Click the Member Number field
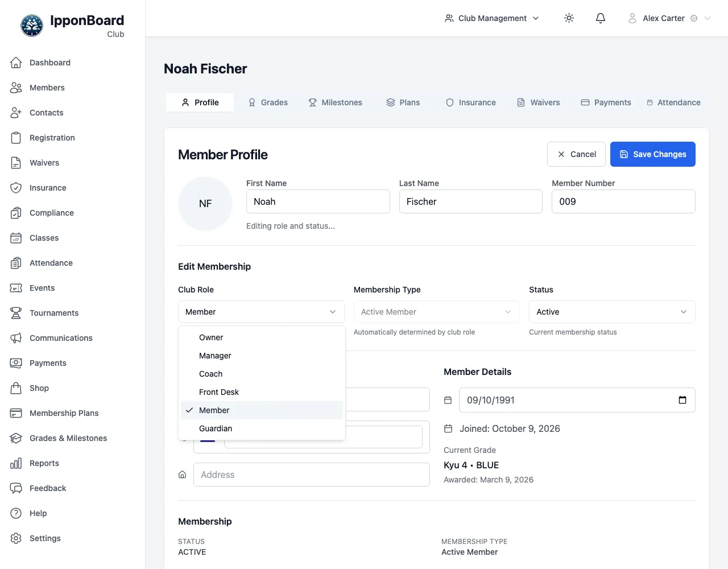The width and height of the screenshot is (728, 569). point(623,201)
